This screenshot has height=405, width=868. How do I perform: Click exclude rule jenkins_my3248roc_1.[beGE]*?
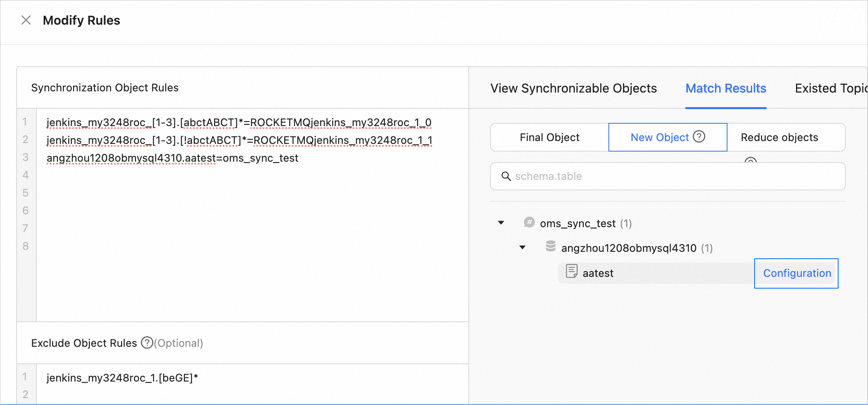pyautogui.click(x=122, y=378)
